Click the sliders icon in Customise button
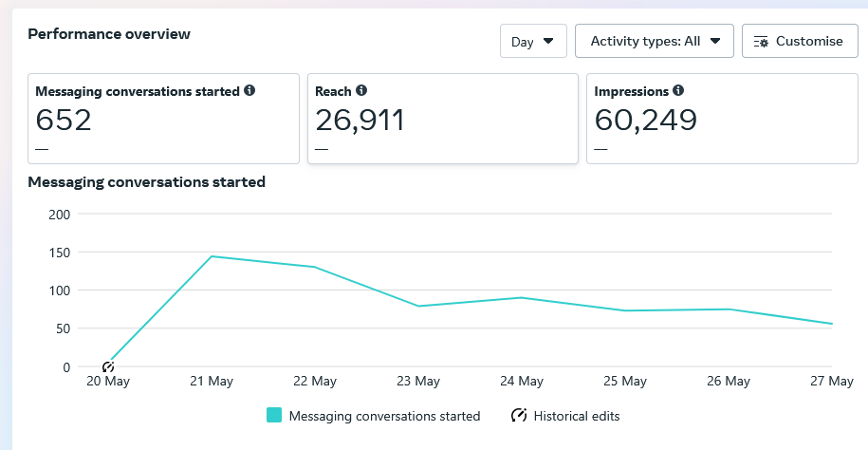 point(761,42)
